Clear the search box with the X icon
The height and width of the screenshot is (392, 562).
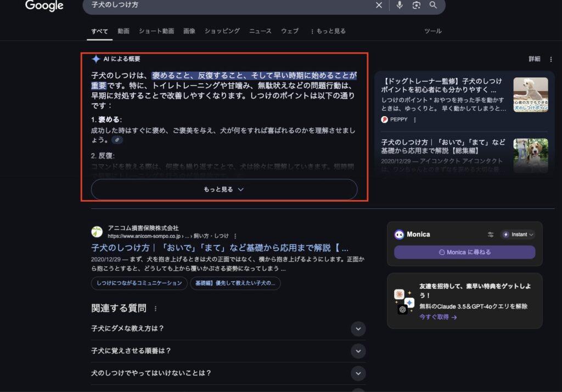(379, 5)
